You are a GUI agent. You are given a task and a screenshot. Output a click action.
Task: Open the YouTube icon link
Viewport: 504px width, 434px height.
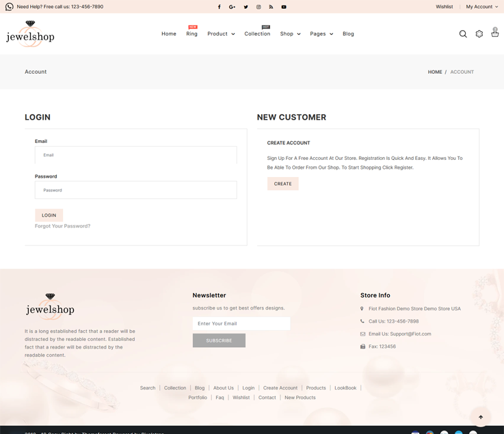(x=284, y=7)
